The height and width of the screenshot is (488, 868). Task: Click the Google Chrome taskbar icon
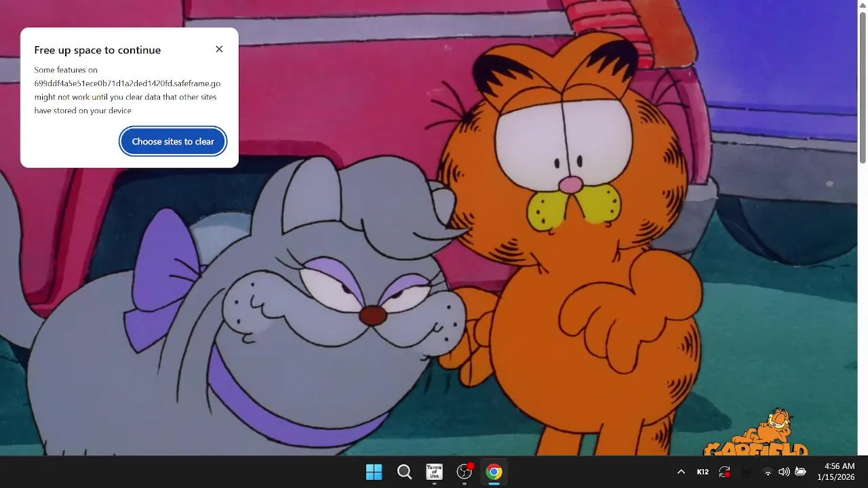(494, 472)
